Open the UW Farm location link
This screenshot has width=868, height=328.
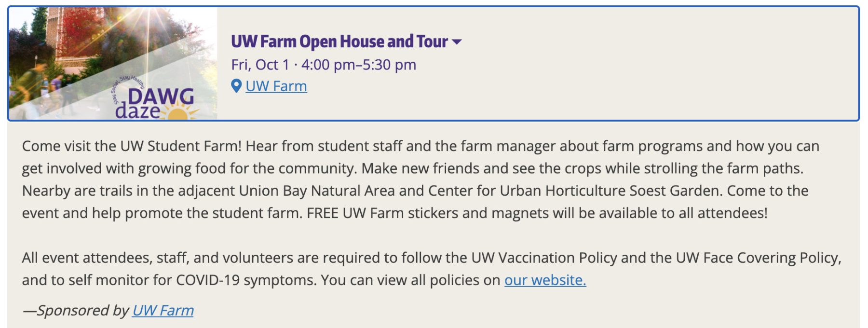276,86
